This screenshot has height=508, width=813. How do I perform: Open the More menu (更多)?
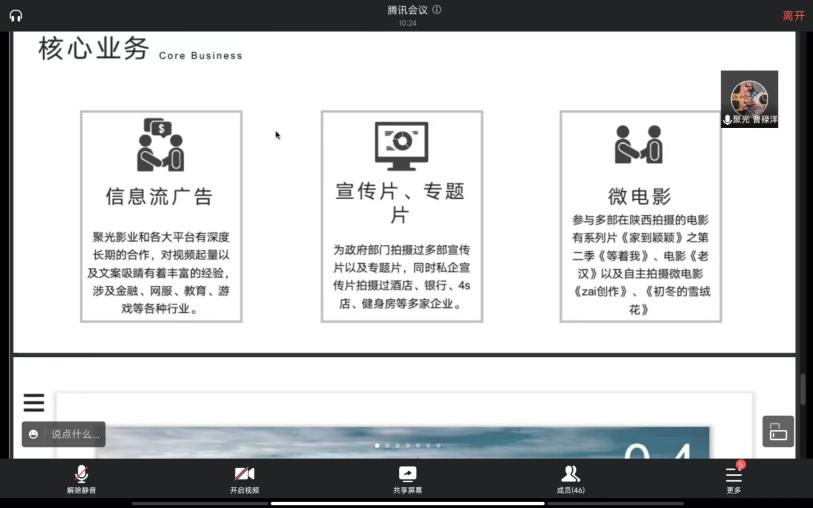pyautogui.click(x=733, y=478)
